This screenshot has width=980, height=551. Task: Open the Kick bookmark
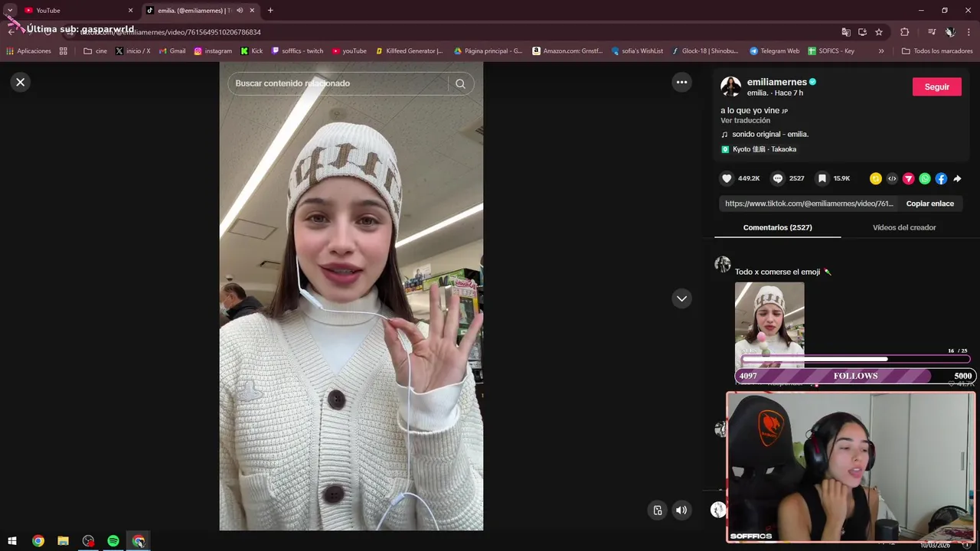[251, 51]
